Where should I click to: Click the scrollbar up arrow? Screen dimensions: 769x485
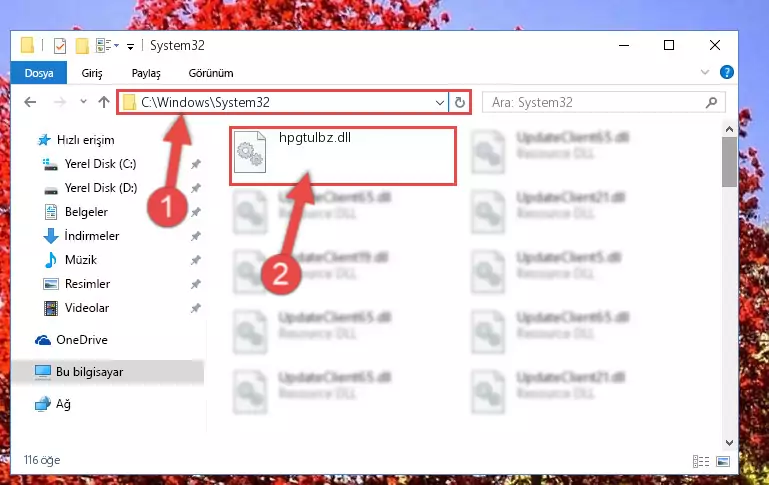[729, 129]
